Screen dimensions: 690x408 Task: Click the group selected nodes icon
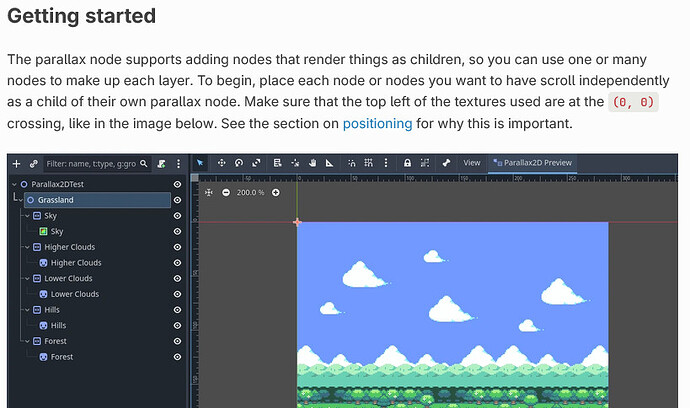(x=425, y=163)
